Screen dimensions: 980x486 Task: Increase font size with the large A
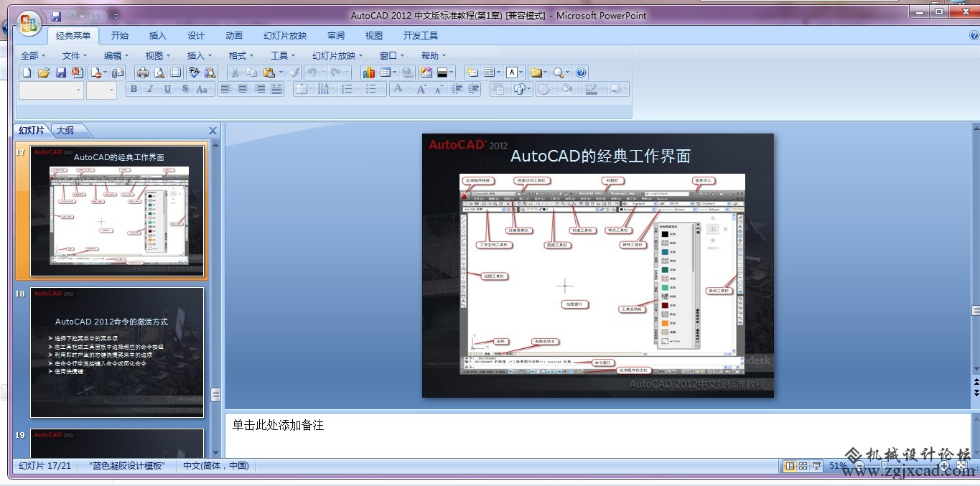pyautogui.click(x=421, y=89)
